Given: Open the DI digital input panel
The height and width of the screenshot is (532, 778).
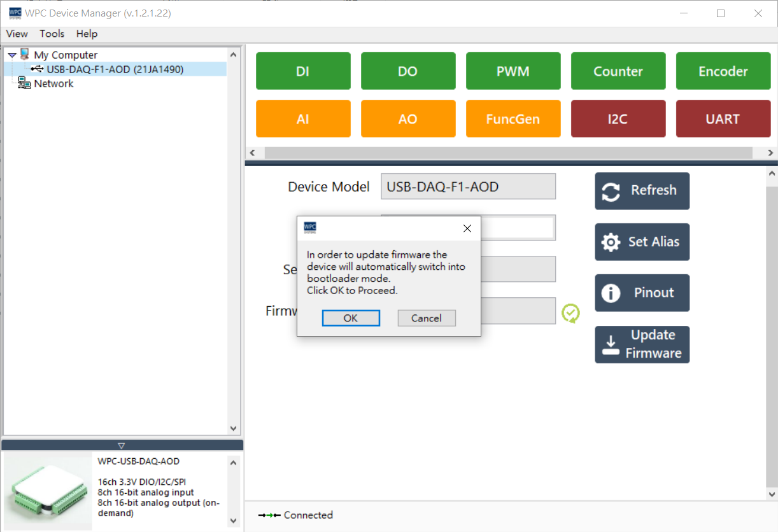Looking at the screenshot, I should pyautogui.click(x=303, y=71).
